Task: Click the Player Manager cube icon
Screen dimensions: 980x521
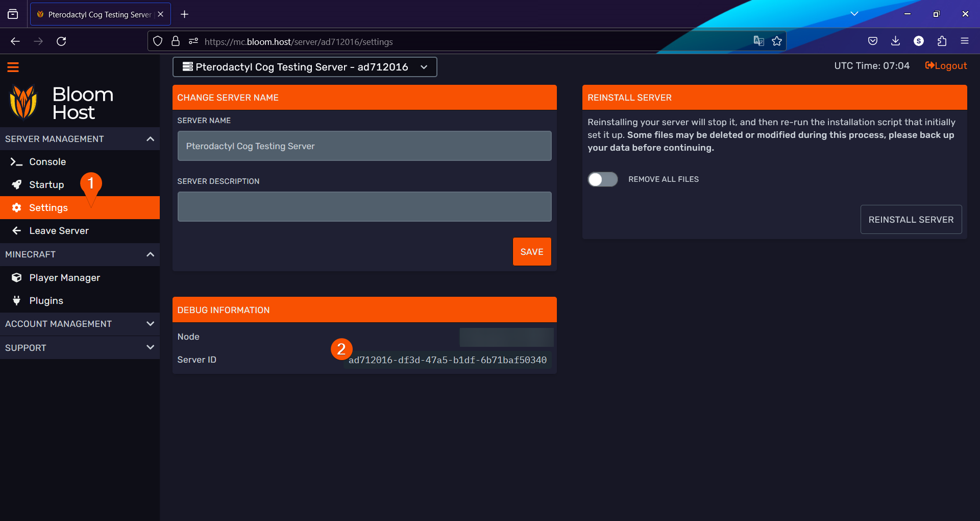Action: (x=17, y=277)
